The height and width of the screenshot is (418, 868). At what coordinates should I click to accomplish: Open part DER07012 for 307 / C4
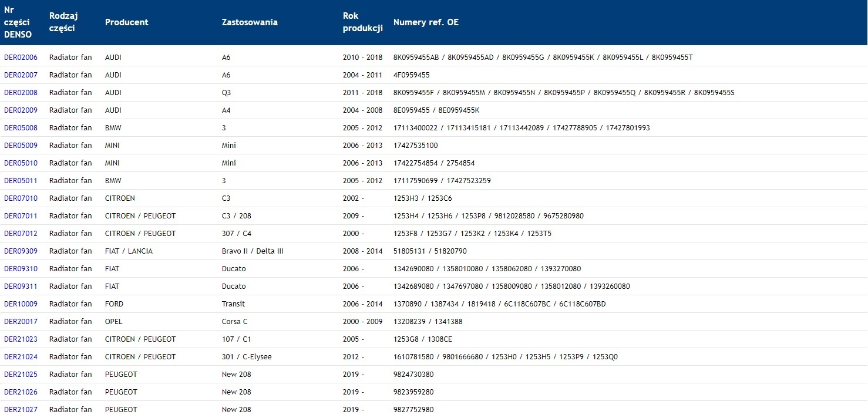[x=21, y=234]
